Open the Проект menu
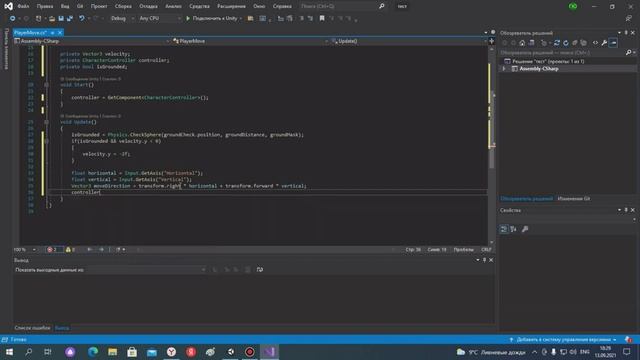The width and height of the screenshot is (640, 360). point(99,6)
